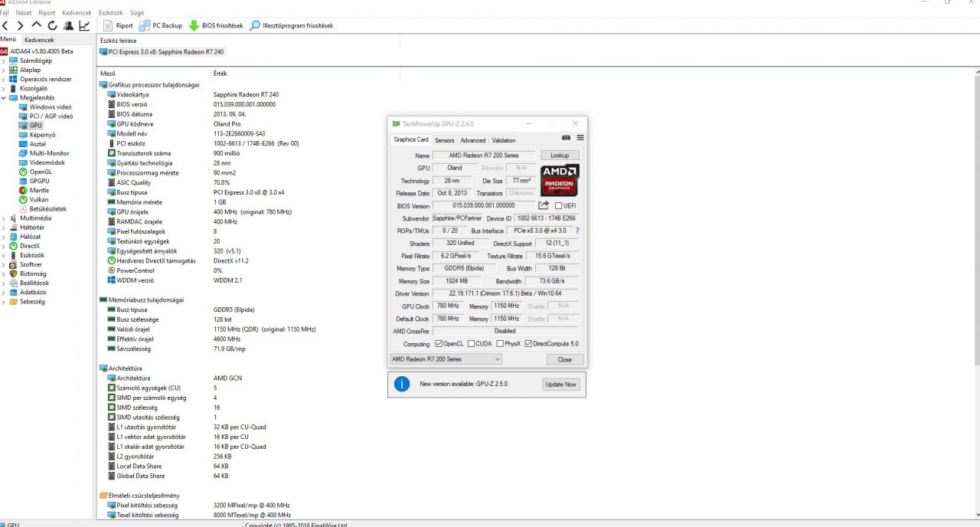Click the PC Backup toolbar button

coord(162,25)
